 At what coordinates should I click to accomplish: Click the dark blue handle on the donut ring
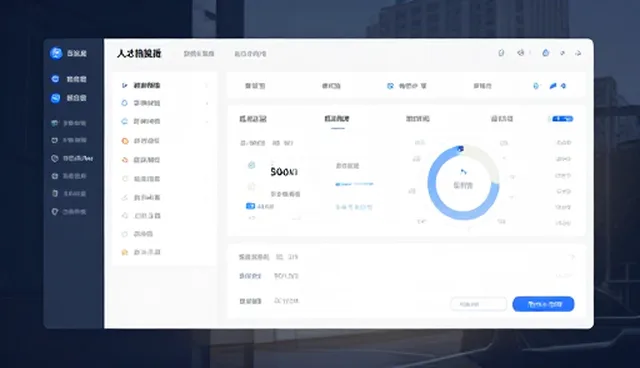click(460, 149)
